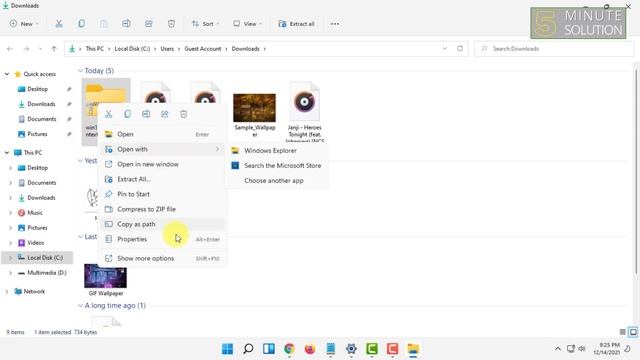Open Google Chrome from the taskbar
The width and height of the screenshot is (640, 360).
pos(289,349)
